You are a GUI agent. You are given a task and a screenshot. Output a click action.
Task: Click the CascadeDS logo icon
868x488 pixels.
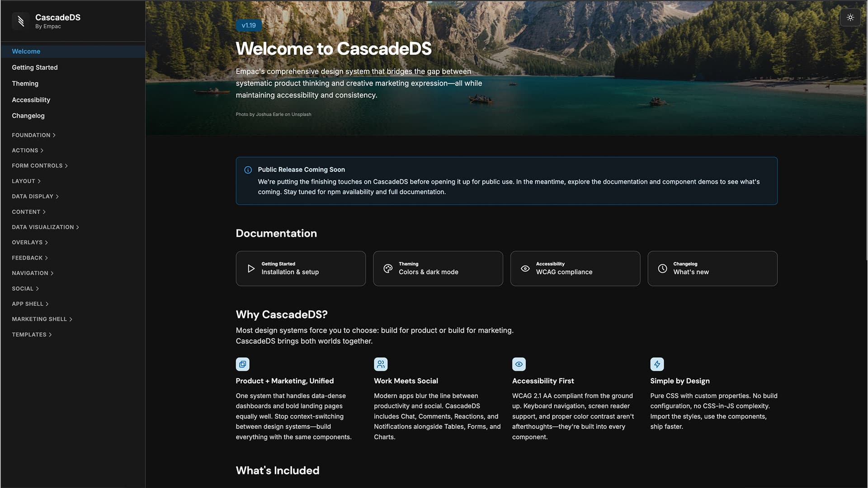pos(21,21)
